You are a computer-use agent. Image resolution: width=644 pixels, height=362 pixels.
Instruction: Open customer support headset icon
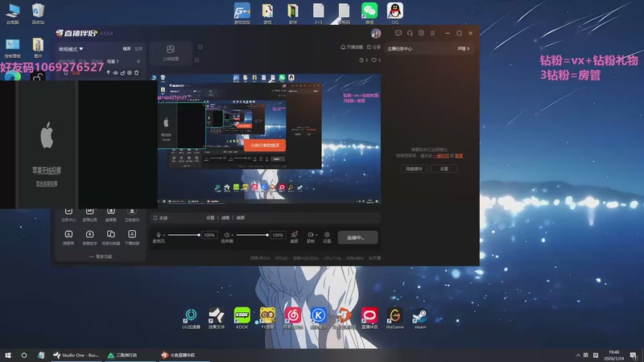(x=410, y=33)
